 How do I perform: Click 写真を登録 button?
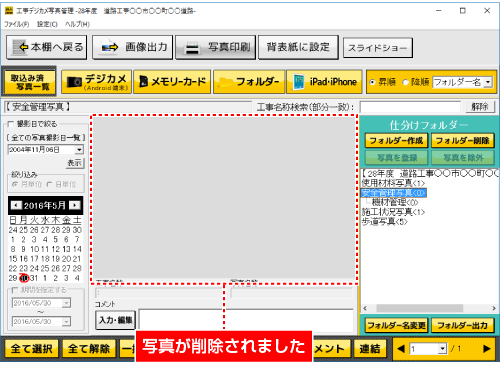396,158
